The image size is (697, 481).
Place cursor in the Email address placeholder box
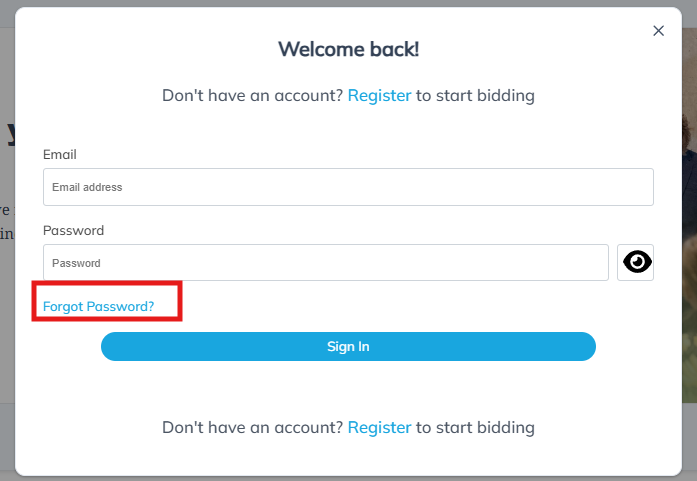pos(348,187)
